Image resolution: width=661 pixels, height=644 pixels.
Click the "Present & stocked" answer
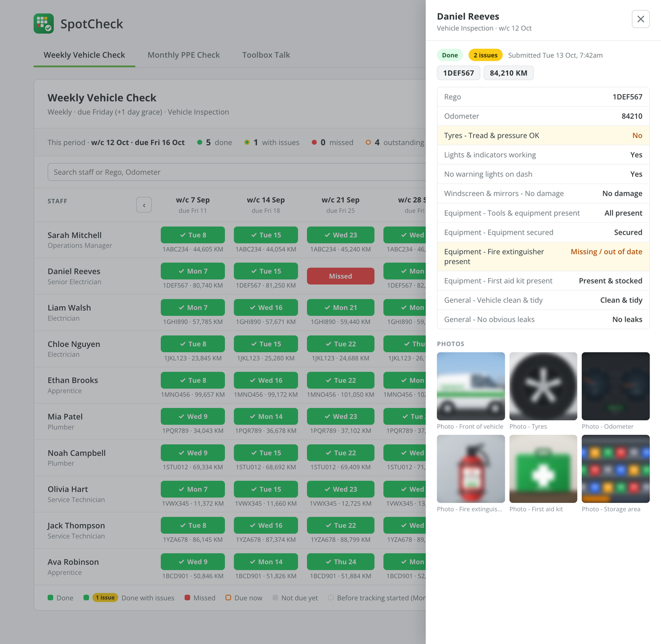[x=610, y=281]
